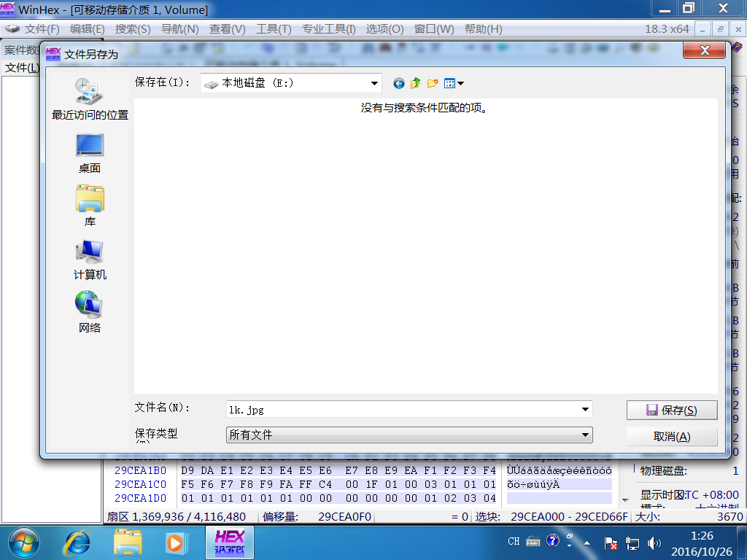Launch Internet Explorer from taskbar
The image size is (747, 560).
[x=77, y=542]
